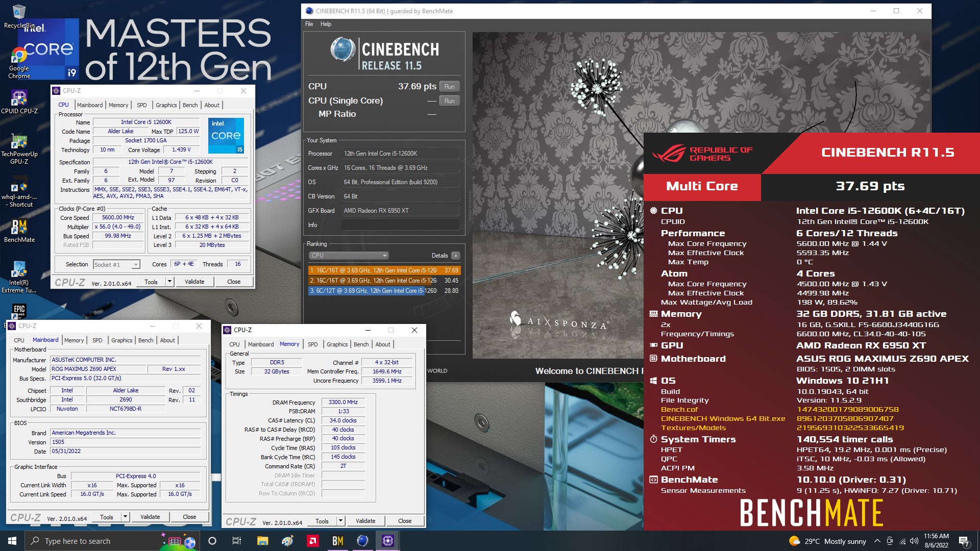Click Close button in Mainboard CPU-Z window
This screenshot has width=980, height=551.
[x=189, y=517]
